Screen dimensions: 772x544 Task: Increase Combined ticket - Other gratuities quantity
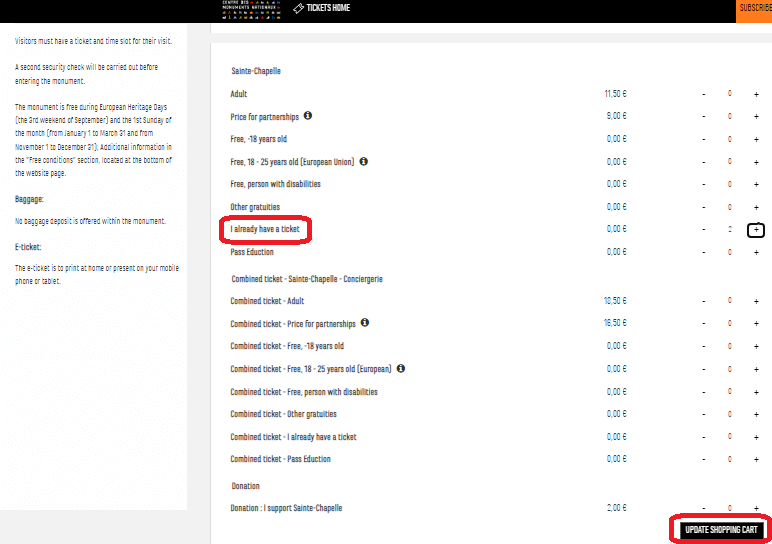[756, 415]
